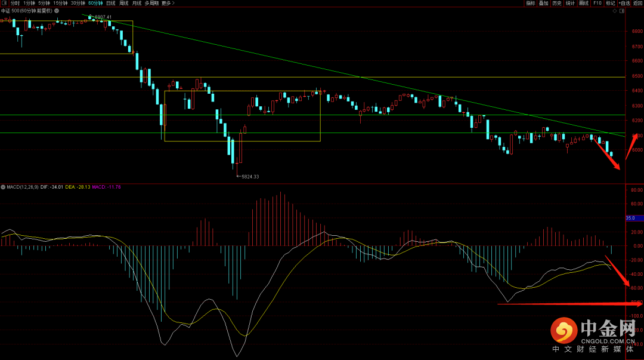Switch to the 分时 tab
The width and height of the screenshot is (644, 360).
pyautogui.click(x=15, y=3)
